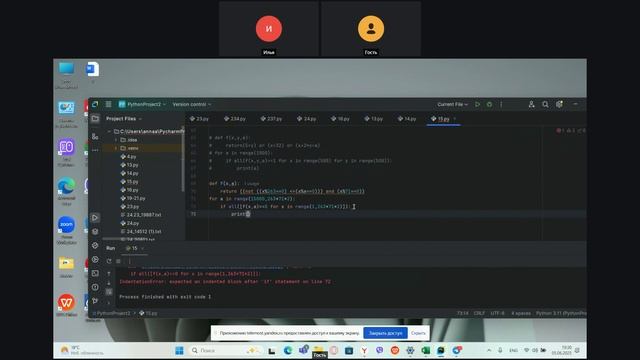The width and height of the screenshot is (640, 360).
Task: Switch to the 14.py editor tab
Action: point(407,119)
